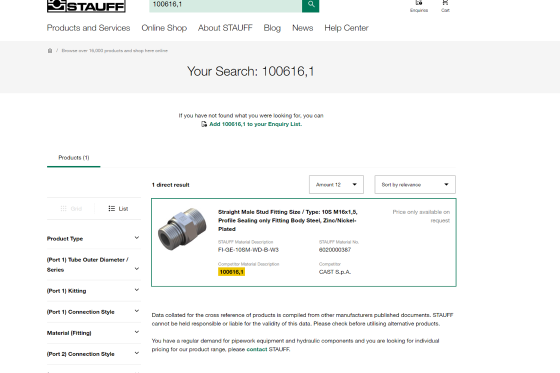Click Your Search: 100616,1 heading

coord(251,71)
